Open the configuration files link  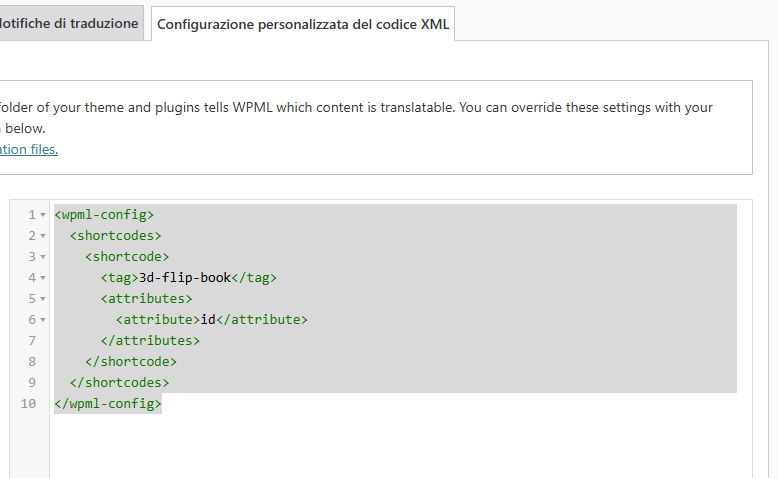[x=28, y=149]
